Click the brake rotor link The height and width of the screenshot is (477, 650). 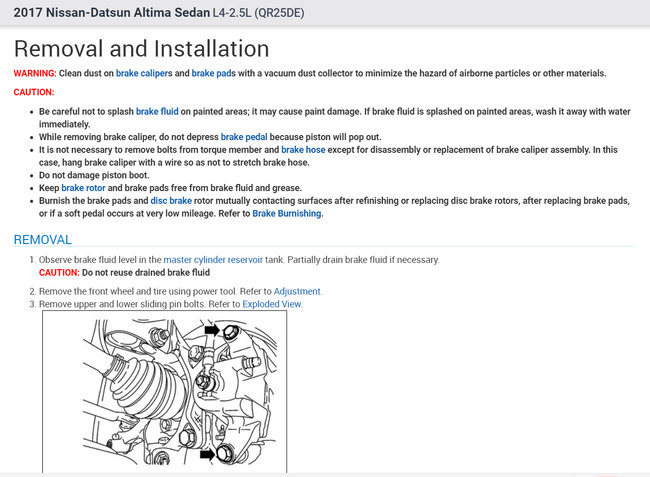pos(83,188)
